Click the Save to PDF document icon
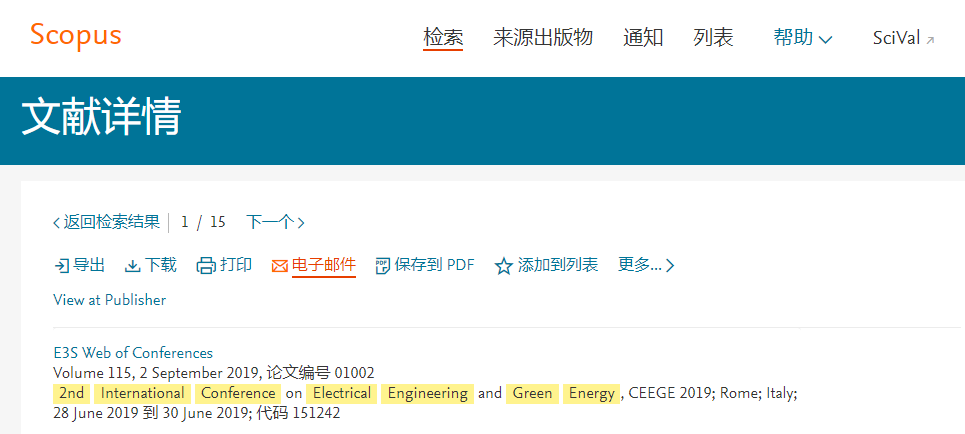 pyautogui.click(x=383, y=266)
